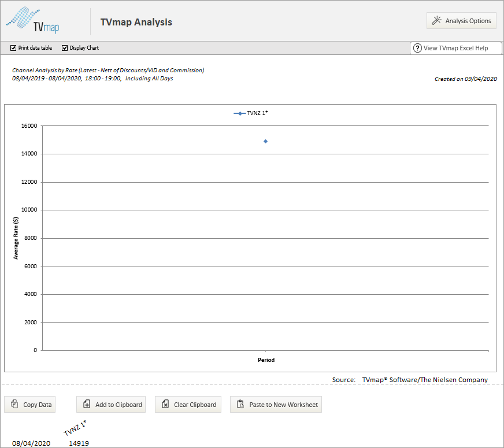
Task: Click the 12000 axis label
Action: [x=29, y=182]
